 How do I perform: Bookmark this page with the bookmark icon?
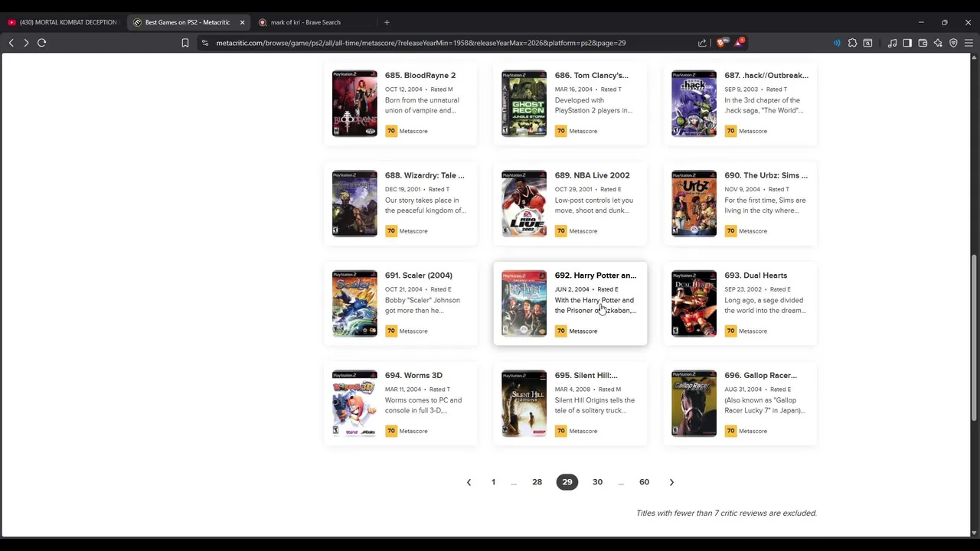185,43
